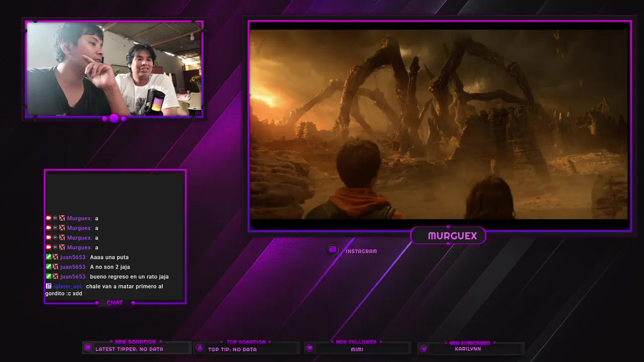This screenshot has width=644, height=362.
Task: Click the New Subscriber crown icon
Action: (424, 348)
